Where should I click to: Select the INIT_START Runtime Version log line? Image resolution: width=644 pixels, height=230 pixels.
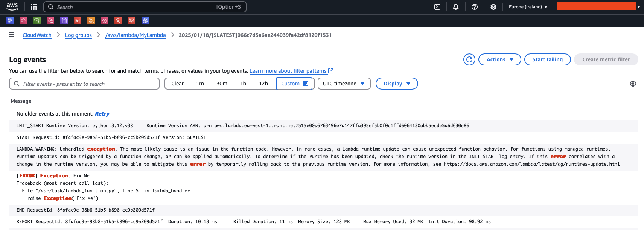pyautogui.click(x=324, y=126)
